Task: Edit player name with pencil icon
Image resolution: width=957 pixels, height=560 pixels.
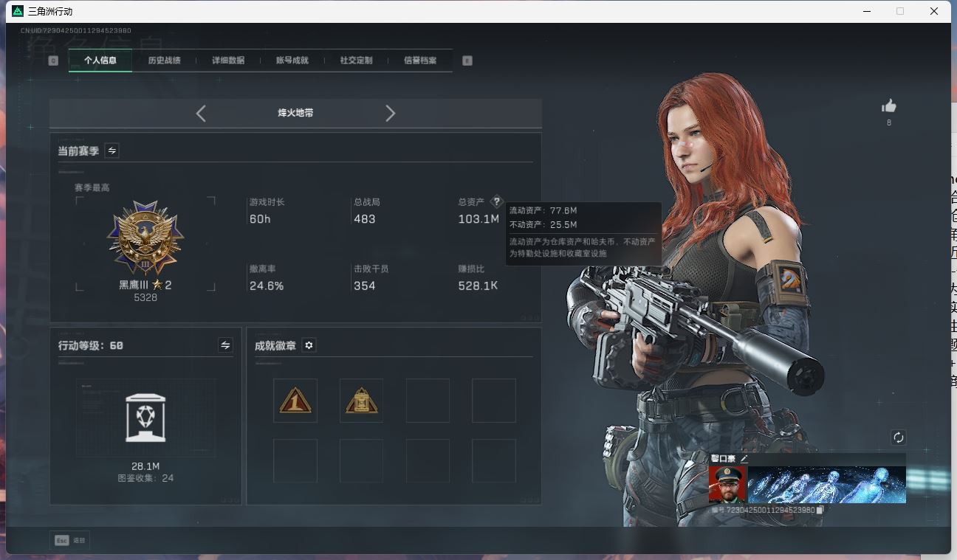Action: pyautogui.click(x=744, y=459)
